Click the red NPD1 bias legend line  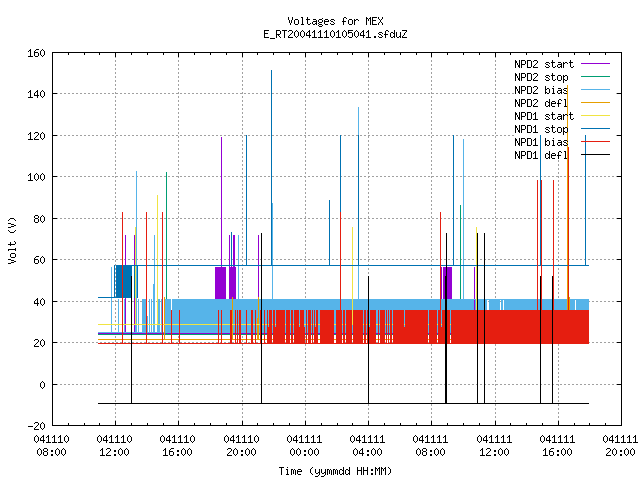point(596,142)
